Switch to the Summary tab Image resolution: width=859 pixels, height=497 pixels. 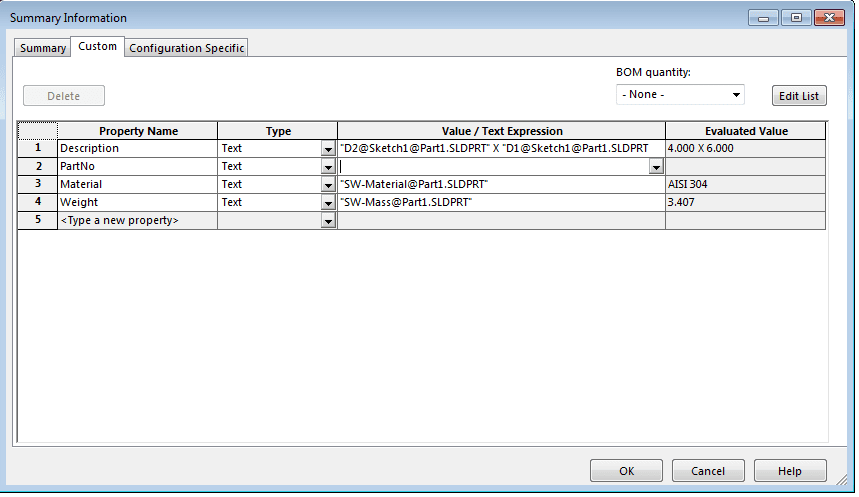(x=43, y=48)
